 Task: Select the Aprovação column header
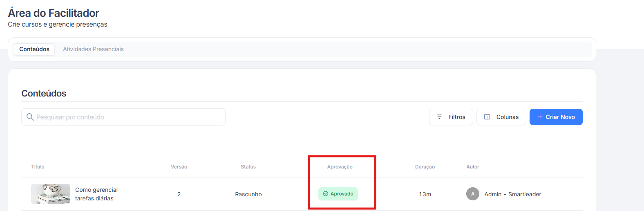[340, 167]
